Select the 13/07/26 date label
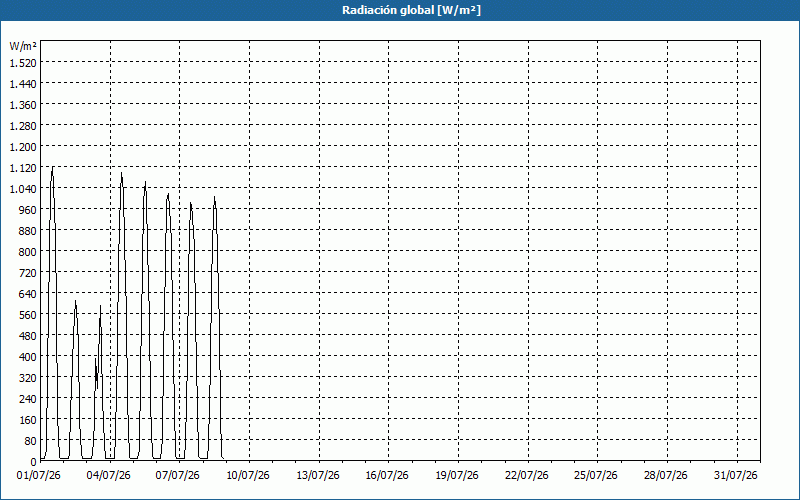 [x=318, y=476]
